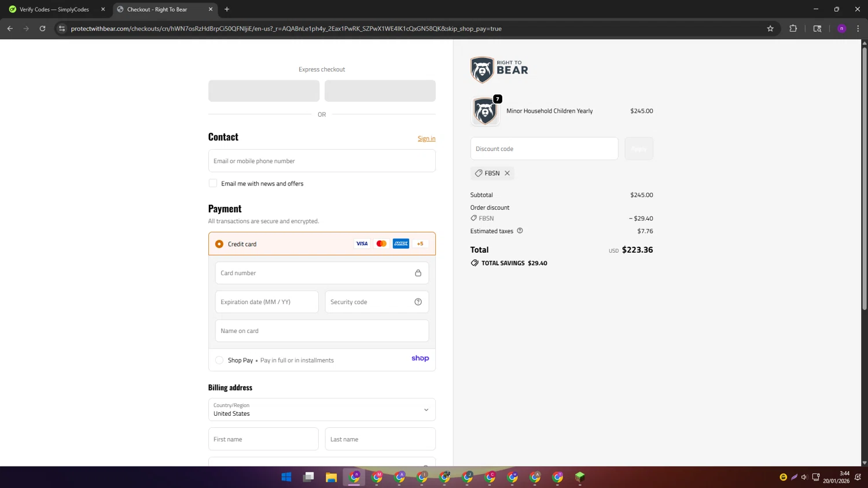
Task: Click the Right To Bear header logo
Action: pos(499,69)
